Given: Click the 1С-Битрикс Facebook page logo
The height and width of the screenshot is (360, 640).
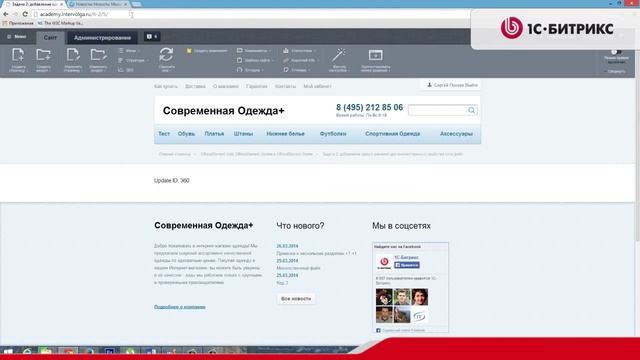Looking at the screenshot, I should point(384,262).
